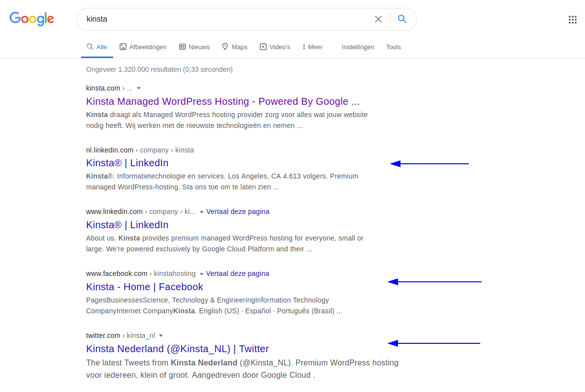585x392 pixels.
Task: Switch to the Afbeeldingen tab
Action: click(x=143, y=47)
